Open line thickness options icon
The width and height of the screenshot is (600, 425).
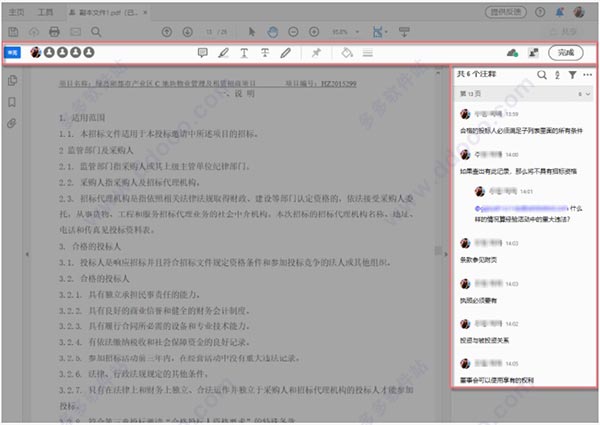(x=368, y=53)
